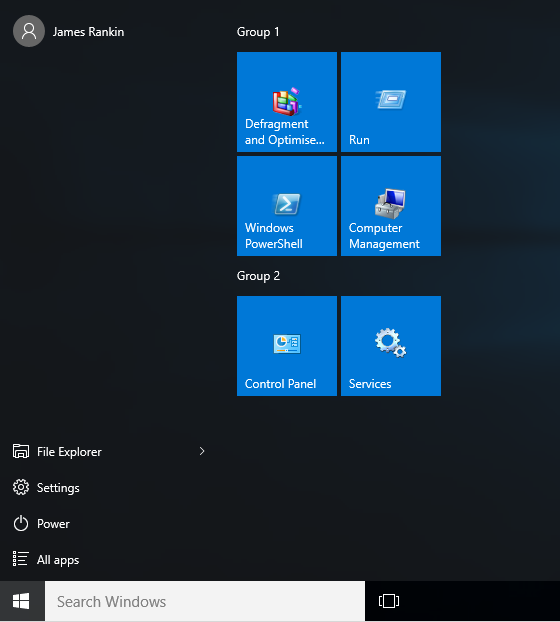The image size is (560, 622).
Task: Click the Group 1 header
Action: tap(258, 32)
